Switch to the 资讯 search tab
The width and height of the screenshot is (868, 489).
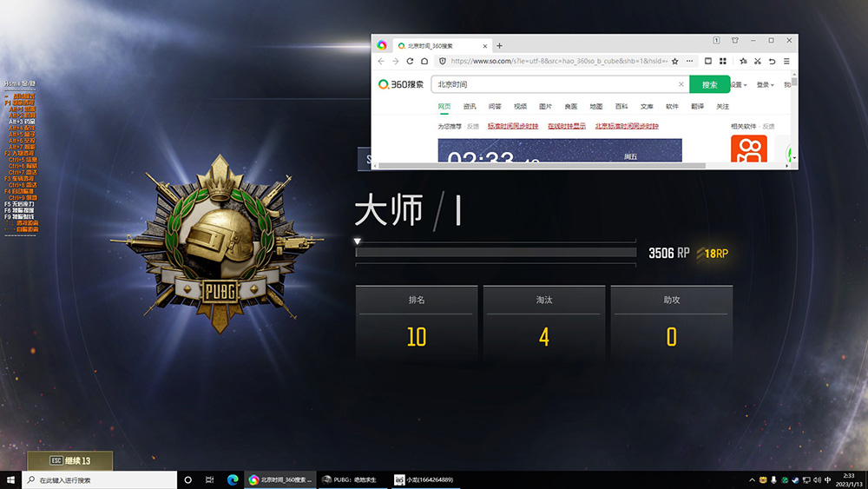470,106
